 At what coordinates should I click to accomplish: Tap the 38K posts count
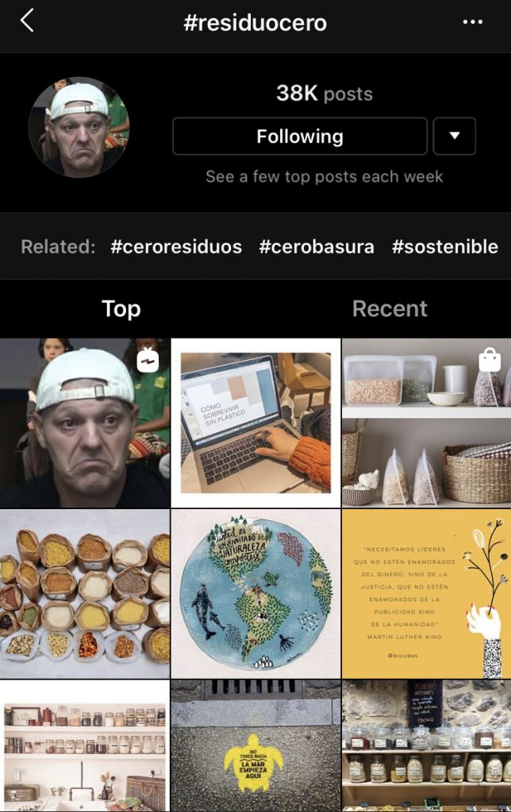[325, 94]
